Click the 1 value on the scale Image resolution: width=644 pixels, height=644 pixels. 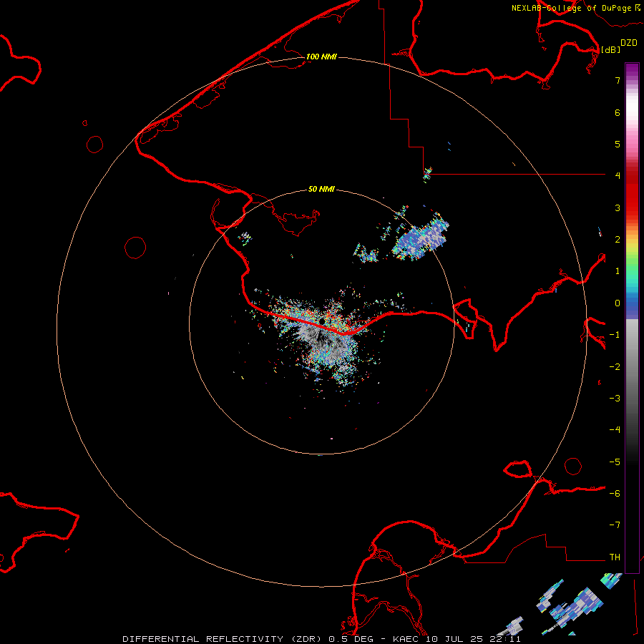[618, 271]
